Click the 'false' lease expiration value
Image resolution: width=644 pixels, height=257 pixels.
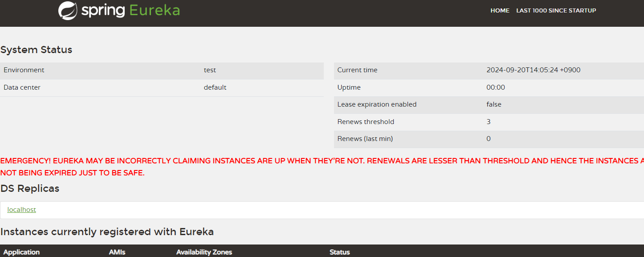point(493,104)
